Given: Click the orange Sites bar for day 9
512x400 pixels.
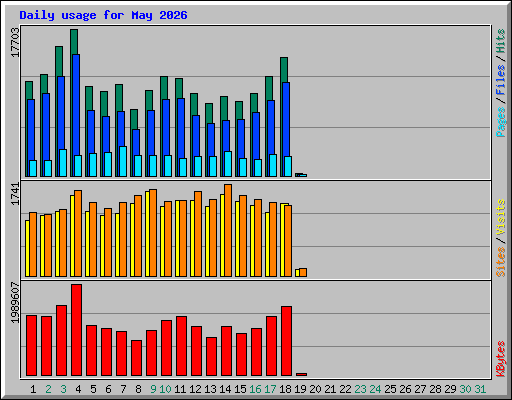Looking at the screenshot, I should [x=153, y=233].
